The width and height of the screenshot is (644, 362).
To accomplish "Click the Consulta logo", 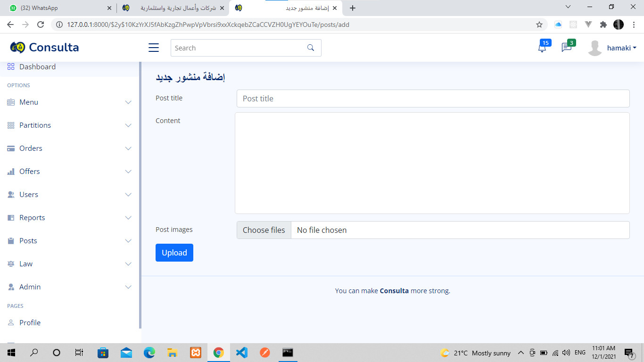I will (x=44, y=47).
